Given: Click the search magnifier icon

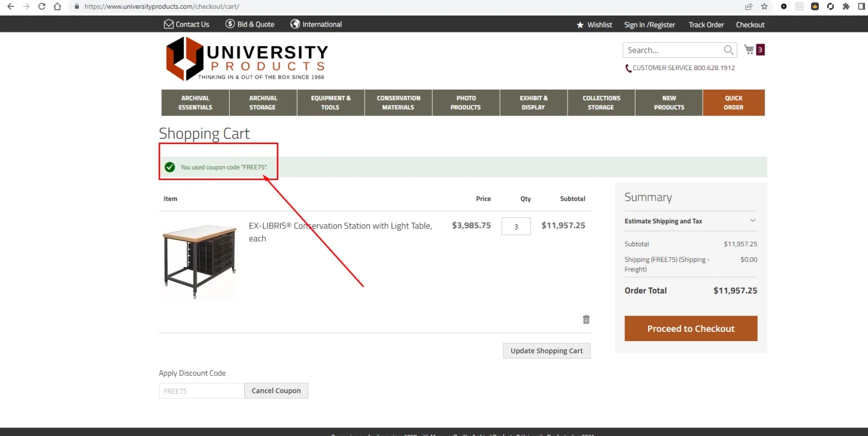Looking at the screenshot, I should click(729, 50).
